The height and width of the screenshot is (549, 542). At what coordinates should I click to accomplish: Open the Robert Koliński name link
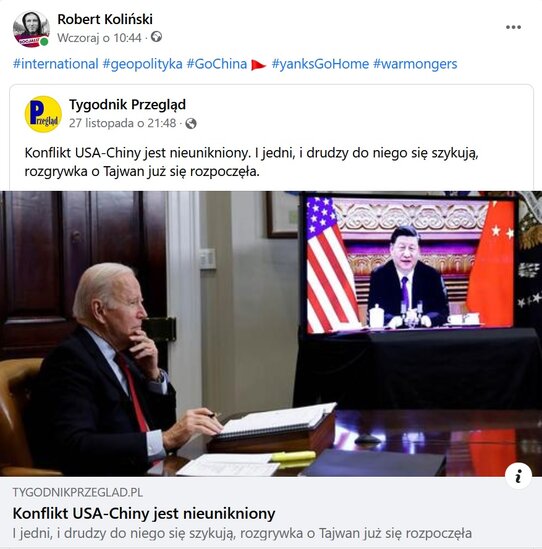105,19
